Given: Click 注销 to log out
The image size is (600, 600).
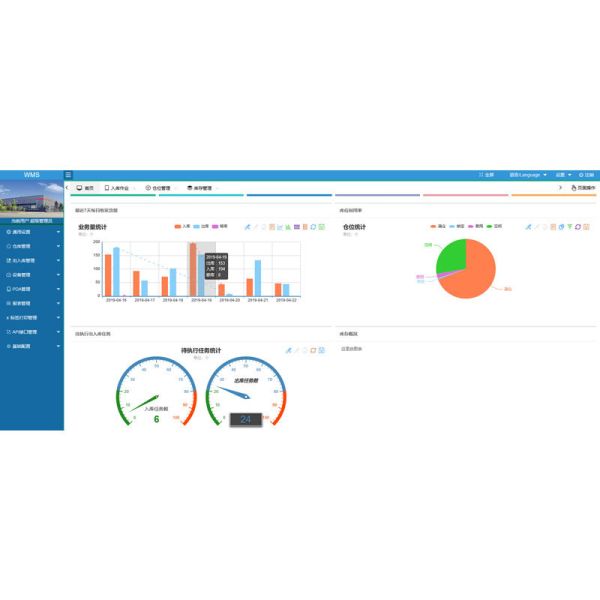Looking at the screenshot, I should pos(586,175).
